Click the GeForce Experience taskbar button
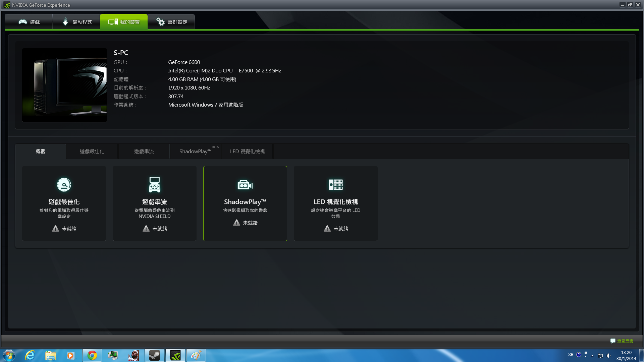644x362 pixels. click(x=175, y=355)
